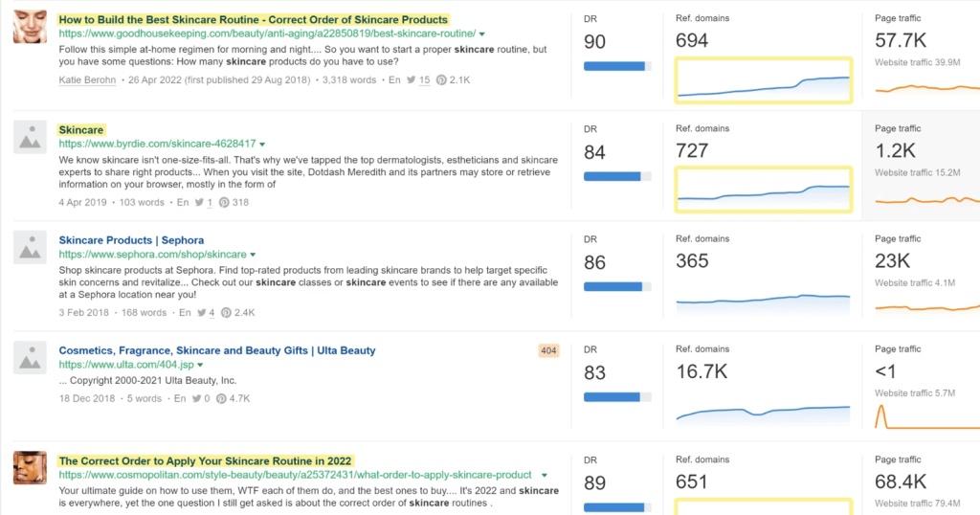Click Twitter icon on Byrdie Skincare result

click(x=197, y=203)
